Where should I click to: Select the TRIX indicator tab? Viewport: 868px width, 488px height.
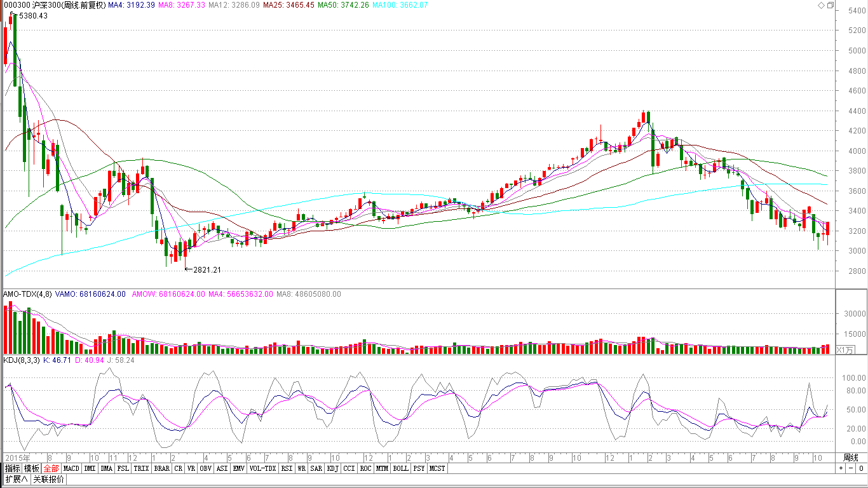[x=141, y=468]
